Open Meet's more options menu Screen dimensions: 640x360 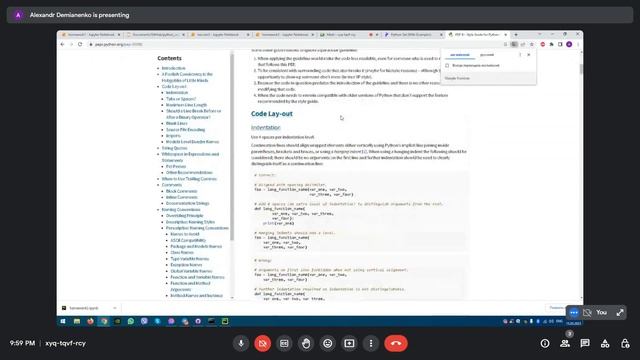pyautogui.click(x=371, y=343)
